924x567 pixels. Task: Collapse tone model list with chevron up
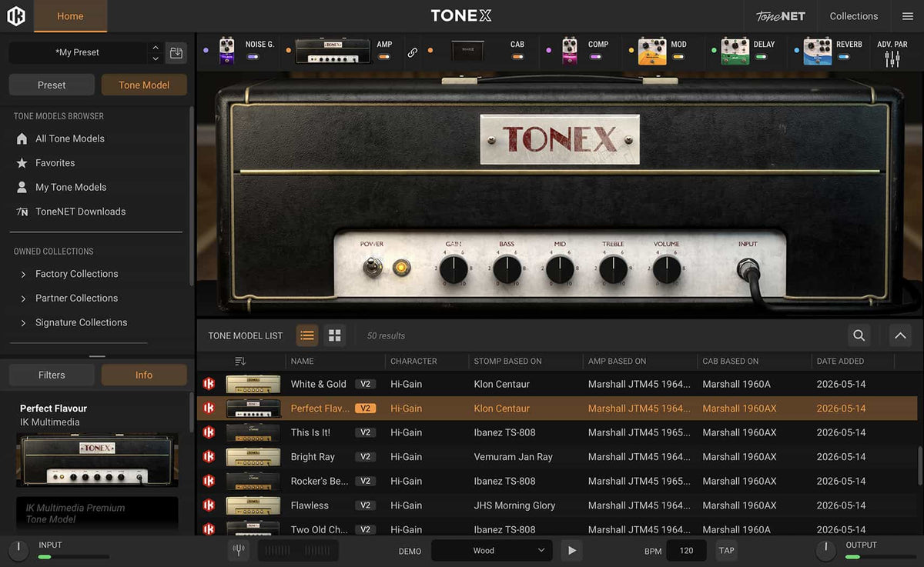pyautogui.click(x=900, y=335)
